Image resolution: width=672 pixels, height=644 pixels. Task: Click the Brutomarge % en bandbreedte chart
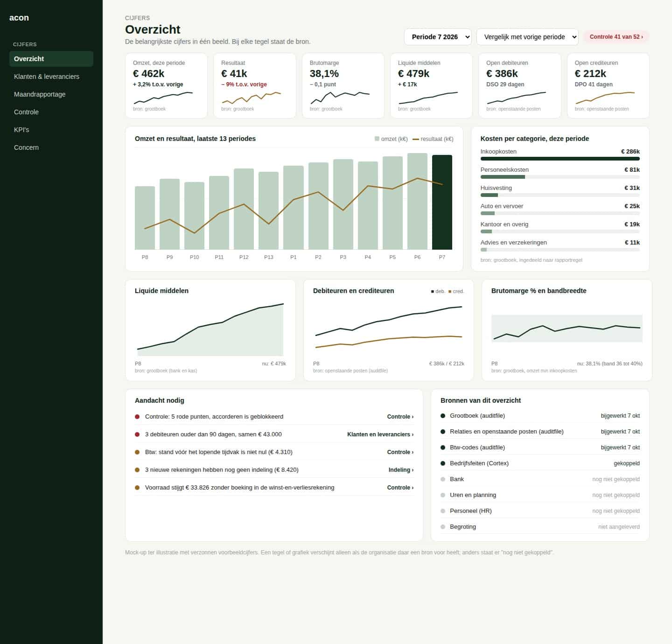[x=567, y=329]
